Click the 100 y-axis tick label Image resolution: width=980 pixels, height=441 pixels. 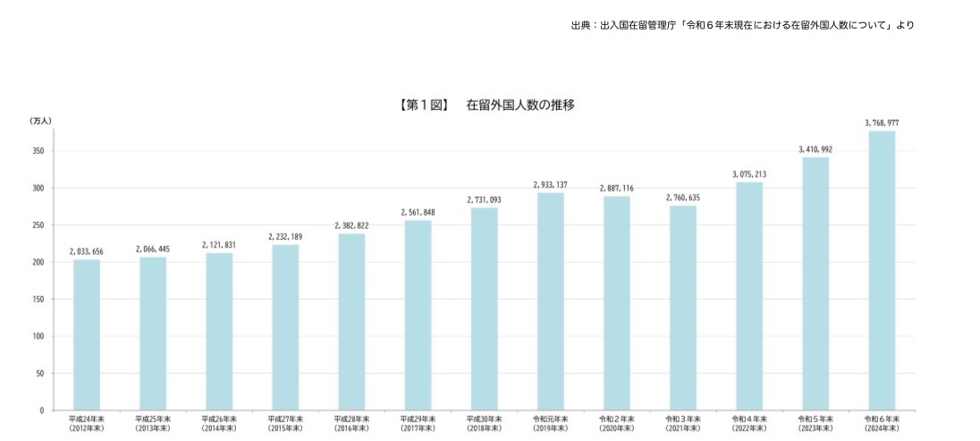click(x=37, y=336)
